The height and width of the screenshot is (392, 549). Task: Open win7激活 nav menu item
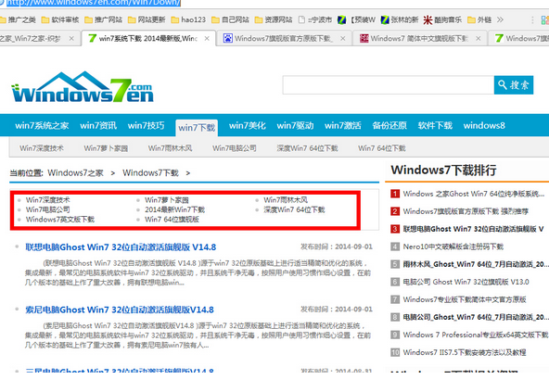pyautogui.click(x=343, y=125)
